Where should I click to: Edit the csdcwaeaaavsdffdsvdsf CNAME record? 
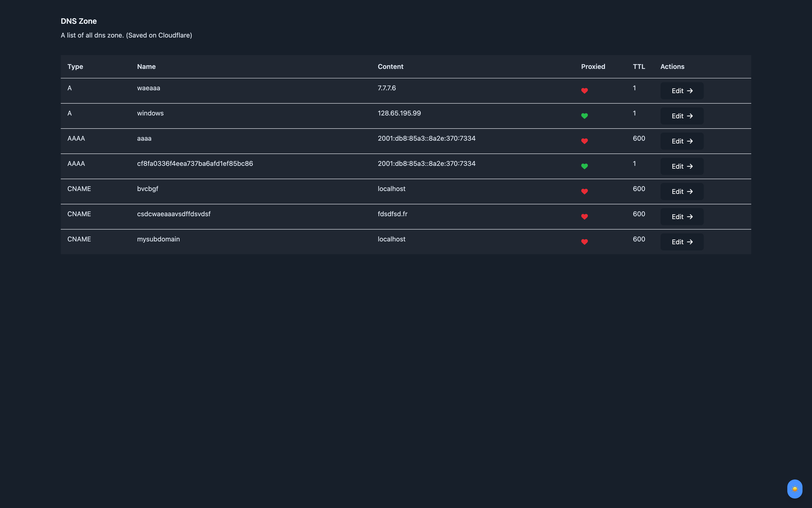(x=681, y=216)
